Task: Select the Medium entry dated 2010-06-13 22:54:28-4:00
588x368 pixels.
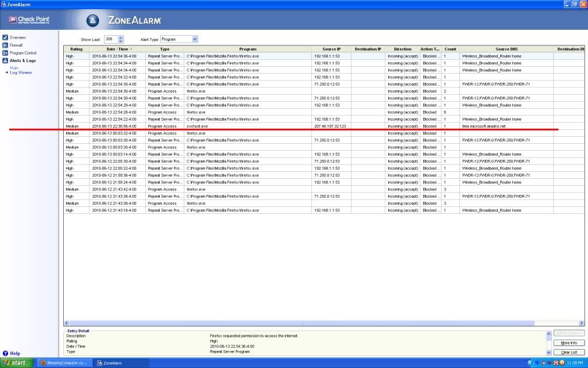Action: coord(324,112)
